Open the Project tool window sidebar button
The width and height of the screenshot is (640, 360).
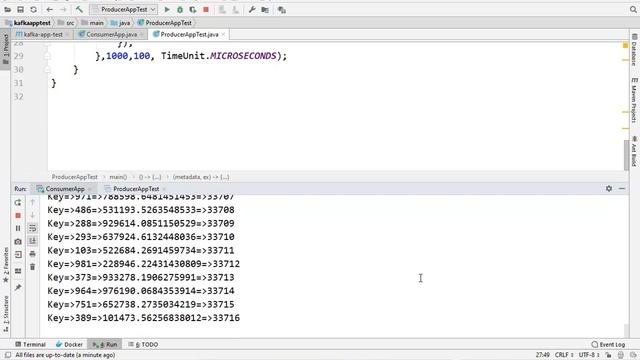(5, 49)
